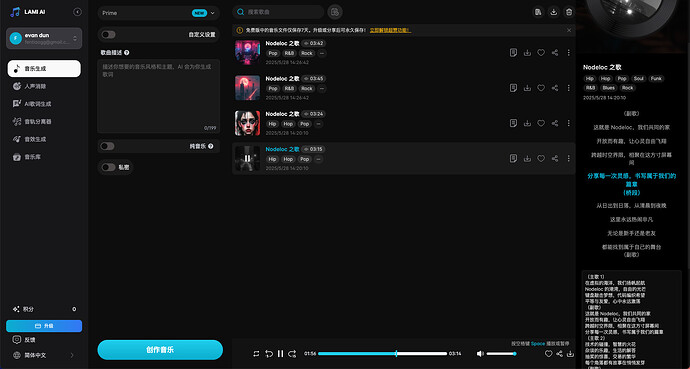Screen dimensions: 690x369
Task: Download the 03:45 Nodeloc song
Action: pyautogui.click(x=527, y=88)
